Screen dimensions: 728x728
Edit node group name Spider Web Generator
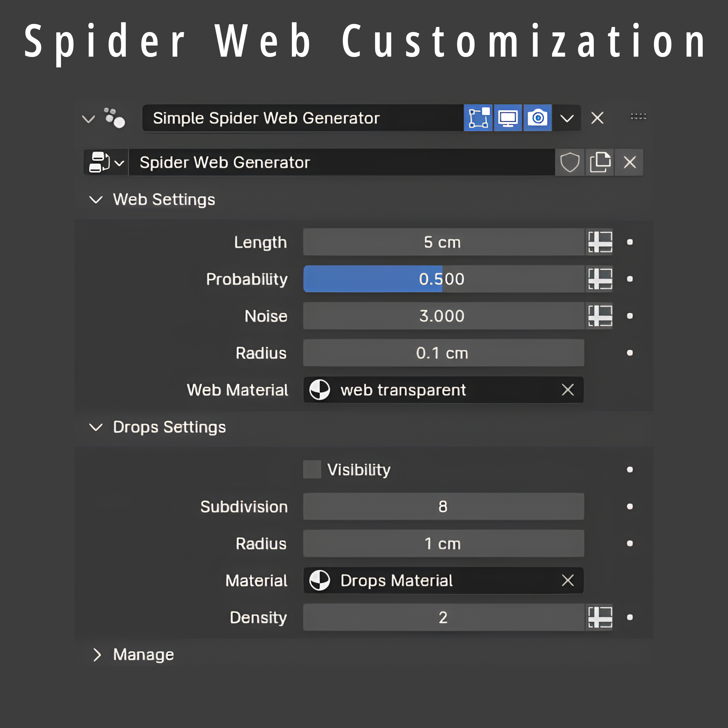342,162
